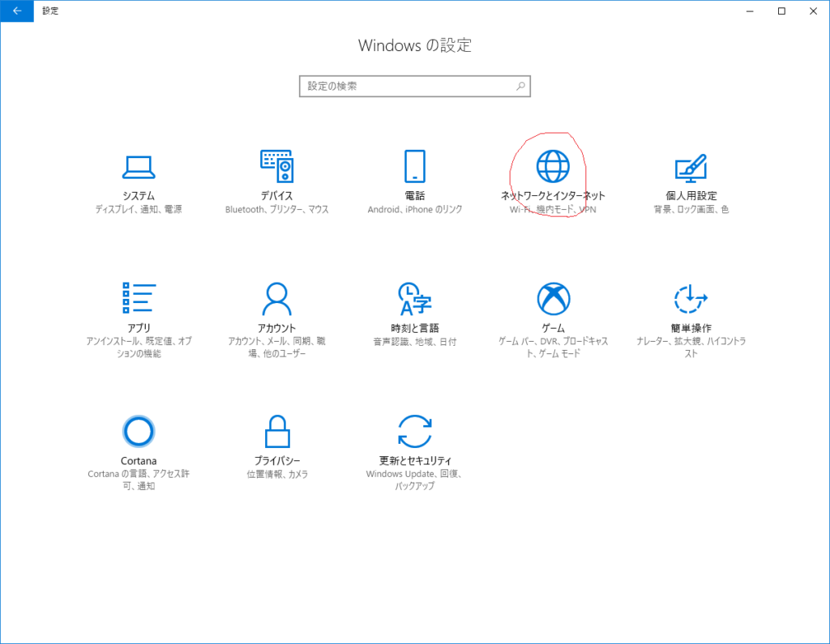Open ネットワークとインターネット globe icon
Viewport: 830px width, 644px height.
pos(553,166)
